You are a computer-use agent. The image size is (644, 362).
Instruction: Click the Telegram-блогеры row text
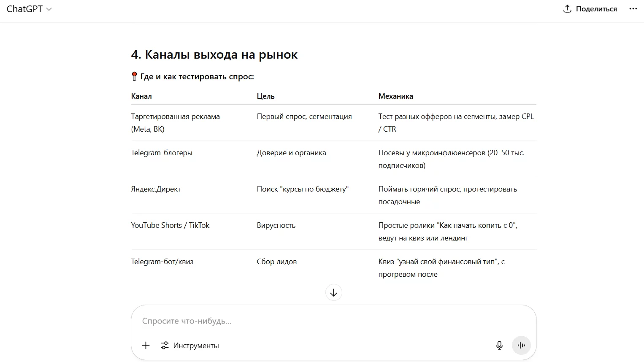[x=162, y=153]
